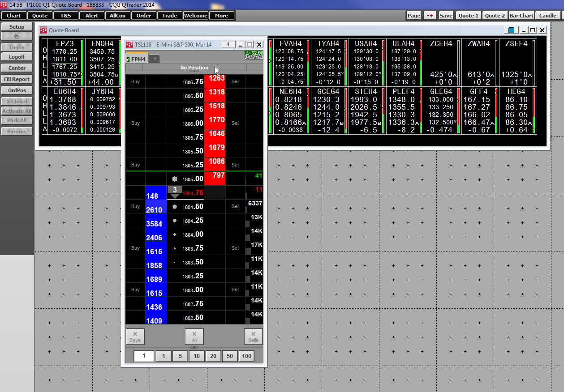Click the Buy cell at price 1806.75

[x=135, y=82]
